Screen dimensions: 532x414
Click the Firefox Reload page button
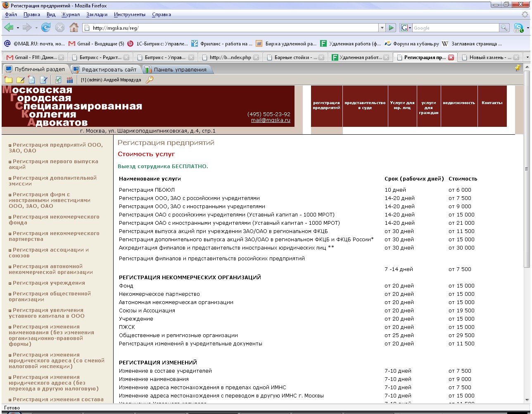pyautogui.click(x=46, y=28)
